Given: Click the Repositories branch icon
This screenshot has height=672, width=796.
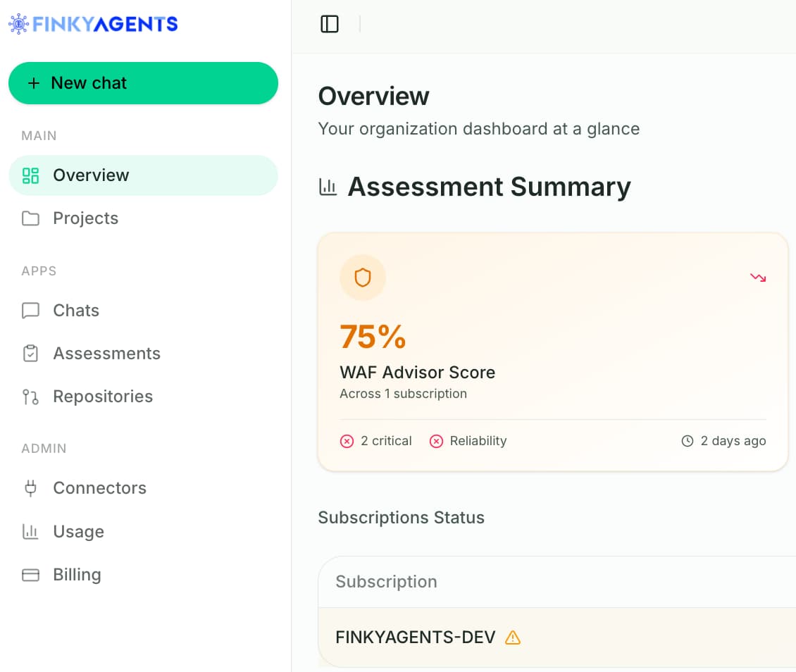Looking at the screenshot, I should click(30, 396).
